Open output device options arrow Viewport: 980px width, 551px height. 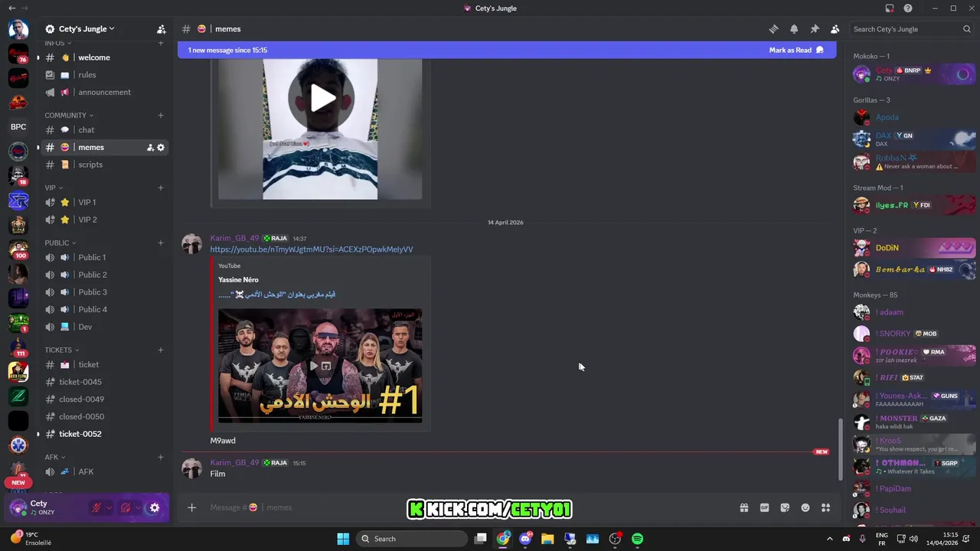138,507
